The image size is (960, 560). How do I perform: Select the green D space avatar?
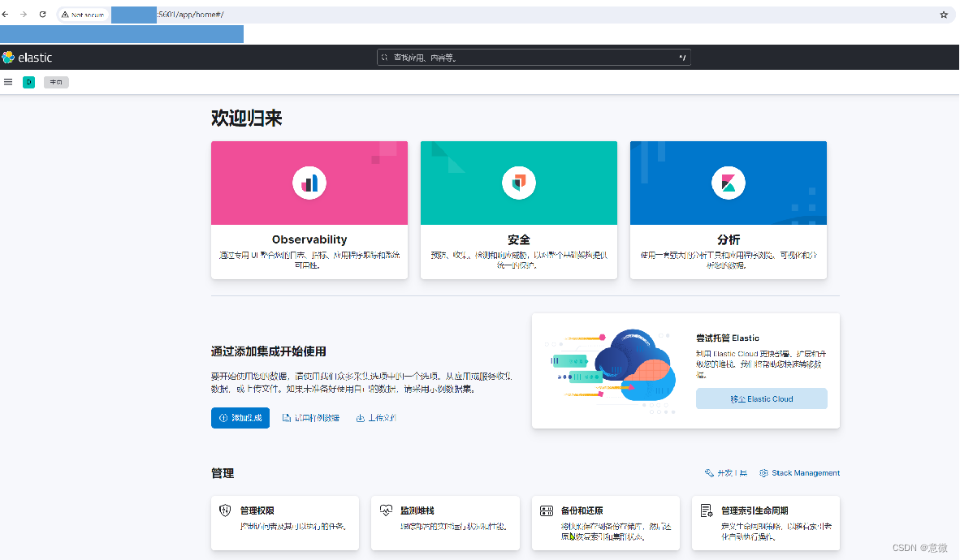pyautogui.click(x=29, y=82)
